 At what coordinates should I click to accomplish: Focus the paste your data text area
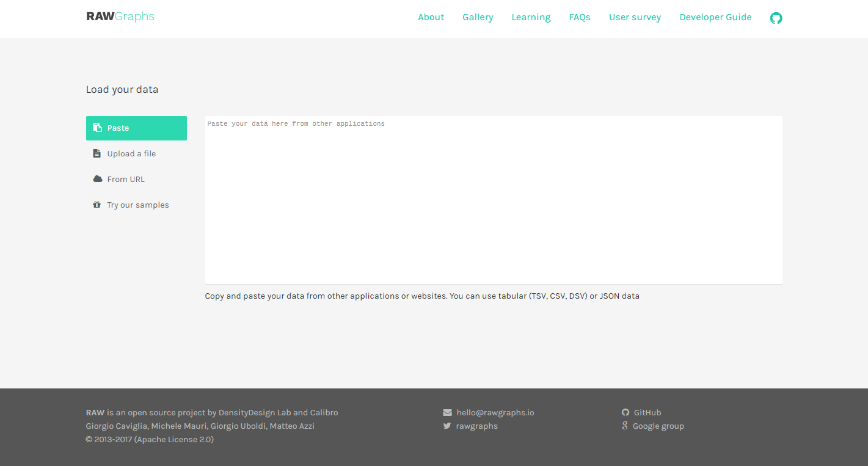(494, 200)
